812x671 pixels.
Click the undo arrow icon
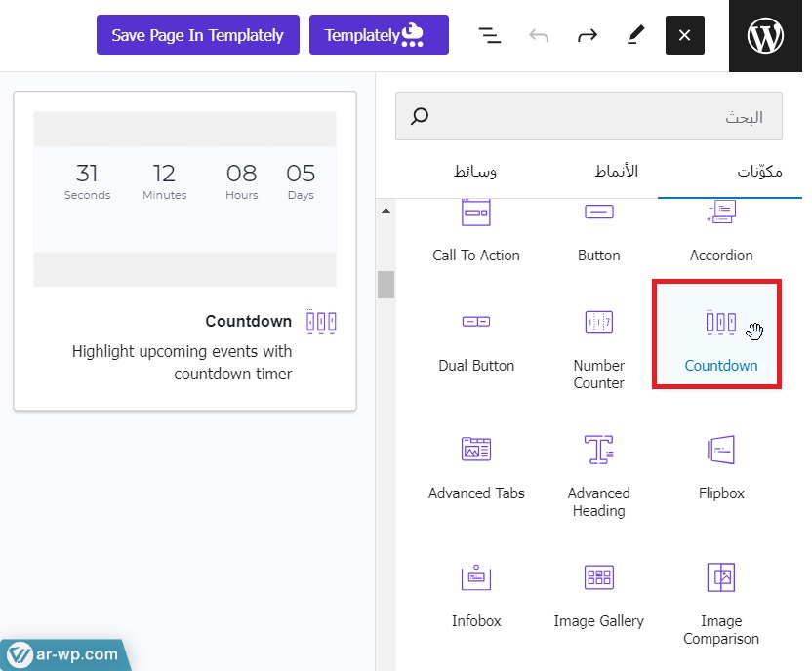pyautogui.click(x=539, y=35)
